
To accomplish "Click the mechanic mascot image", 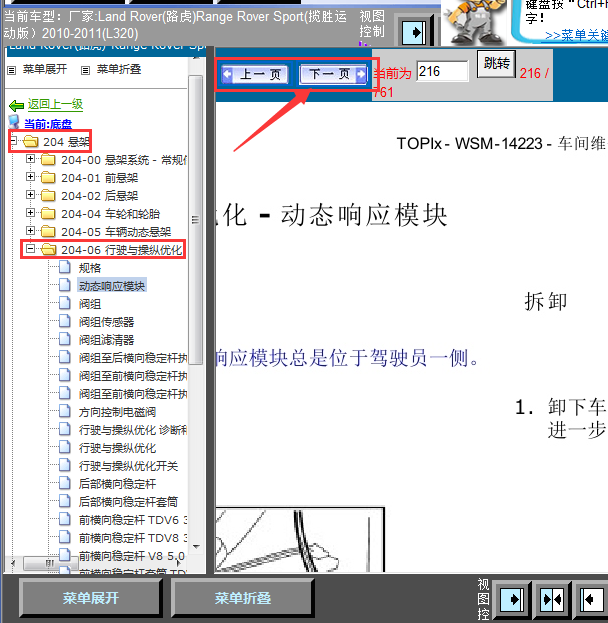I will 474,22.
